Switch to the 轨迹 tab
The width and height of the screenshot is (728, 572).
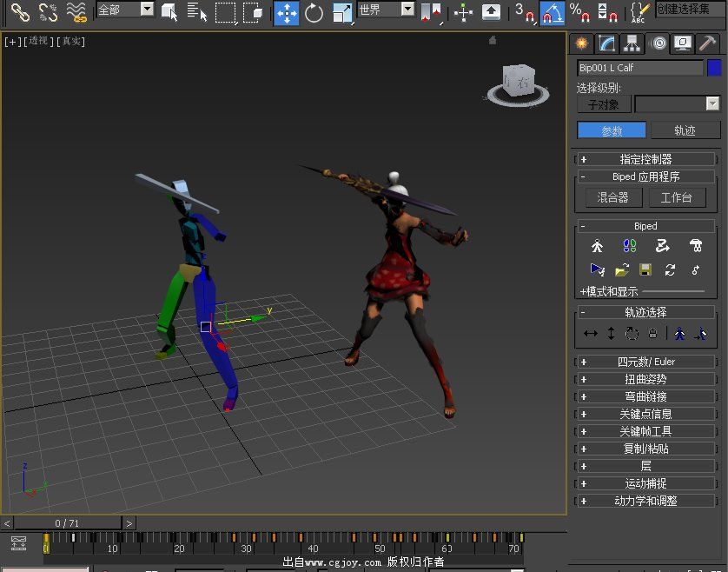coord(685,130)
